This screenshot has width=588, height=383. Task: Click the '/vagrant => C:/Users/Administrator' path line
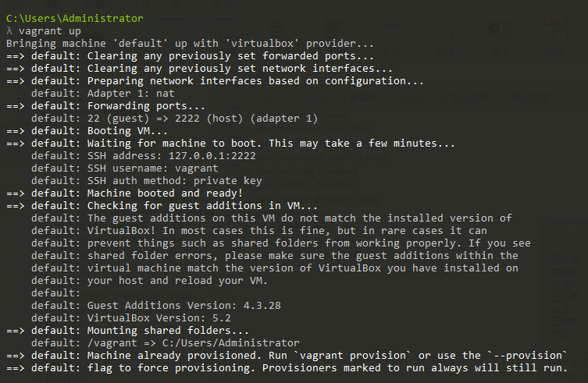click(193, 342)
